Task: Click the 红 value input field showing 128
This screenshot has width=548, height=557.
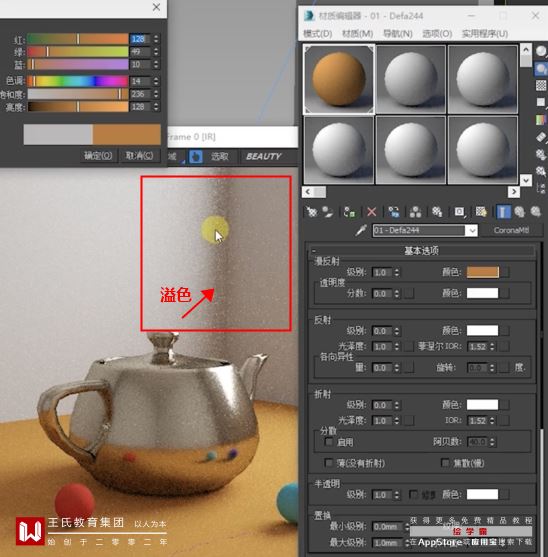Action: tap(140, 39)
